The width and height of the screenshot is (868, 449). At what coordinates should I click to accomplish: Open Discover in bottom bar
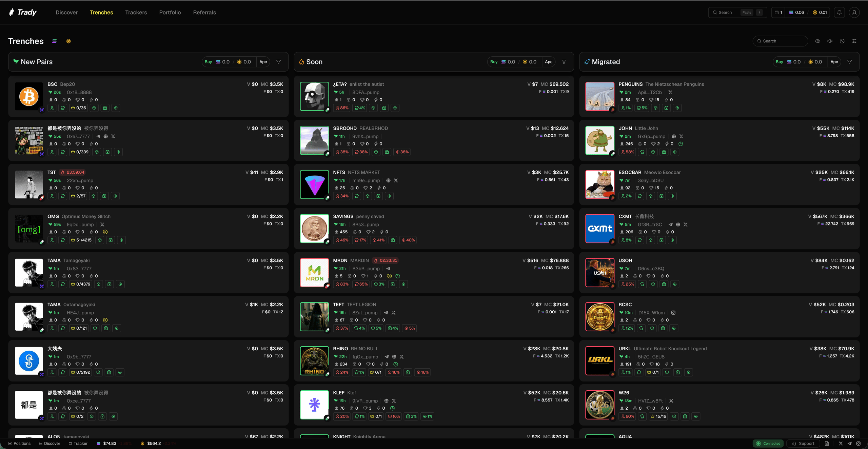(x=50, y=444)
